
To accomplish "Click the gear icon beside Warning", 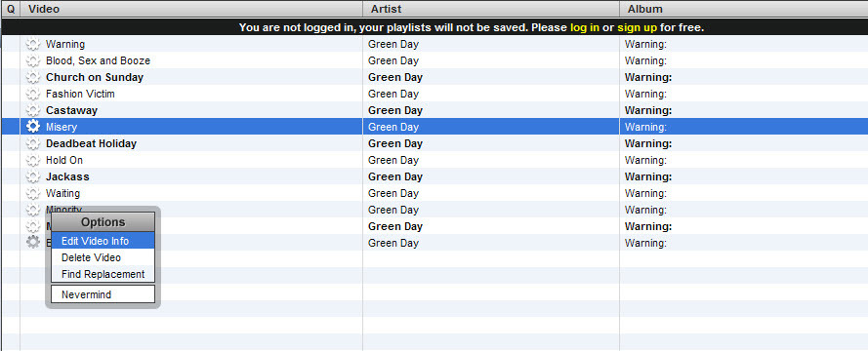I will [33, 44].
